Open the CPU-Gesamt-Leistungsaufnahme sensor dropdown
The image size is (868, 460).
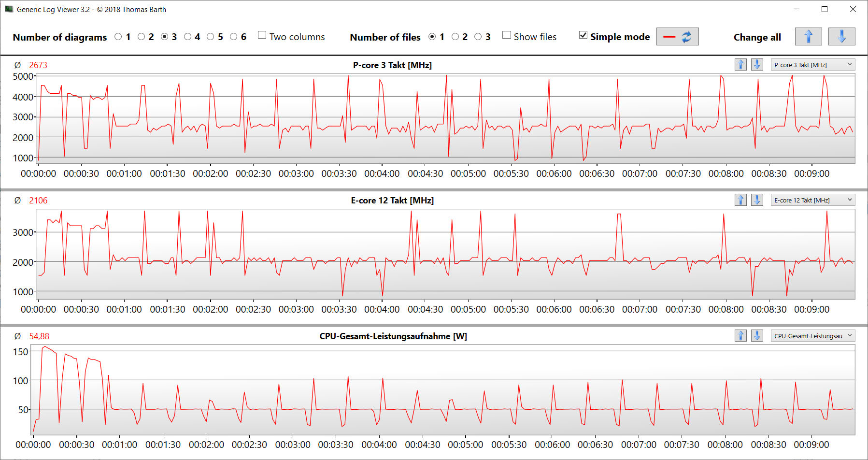coord(813,336)
